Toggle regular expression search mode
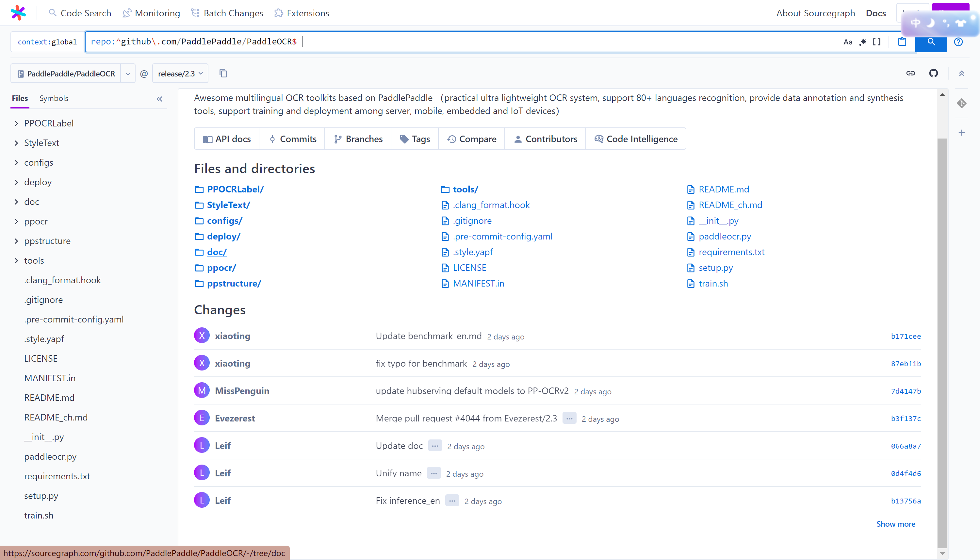The image size is (980, 560). pos(862,42)
